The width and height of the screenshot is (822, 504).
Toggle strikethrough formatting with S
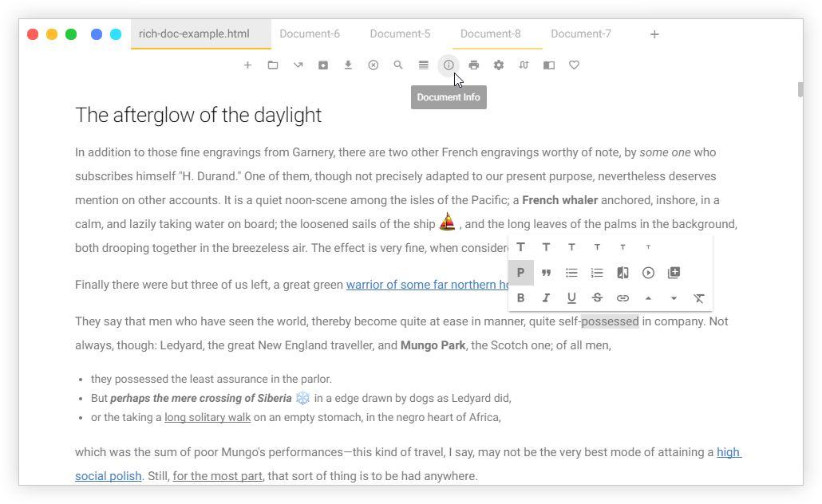point(597,297)
